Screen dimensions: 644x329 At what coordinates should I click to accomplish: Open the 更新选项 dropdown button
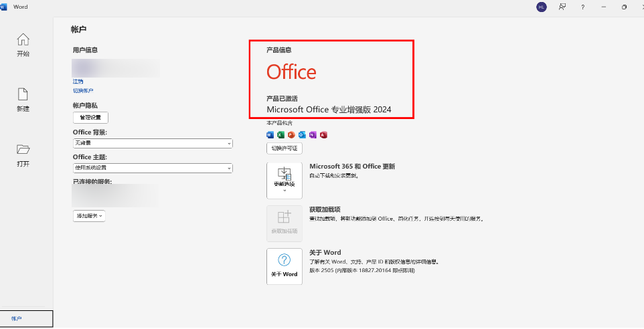pyautogui.click(x=285, y=181)
